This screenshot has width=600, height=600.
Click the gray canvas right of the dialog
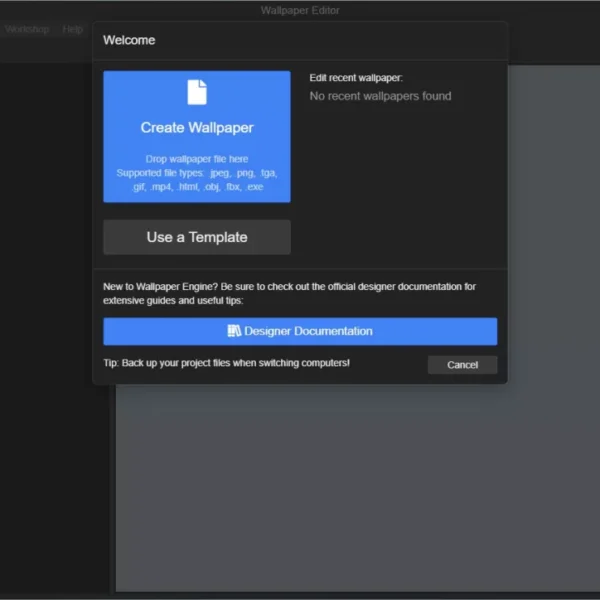pos(550,250)
